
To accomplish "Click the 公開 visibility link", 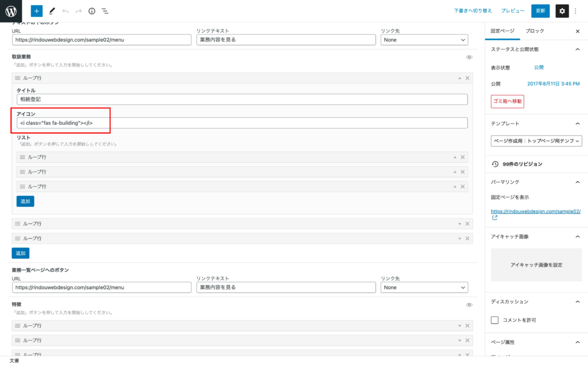I will tap(539, 68).
